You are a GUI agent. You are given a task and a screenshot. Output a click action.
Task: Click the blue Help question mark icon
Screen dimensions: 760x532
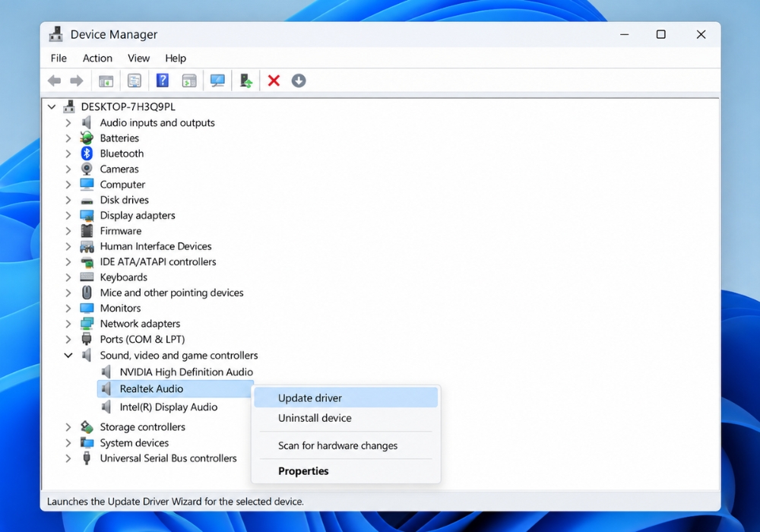(163, 80)
